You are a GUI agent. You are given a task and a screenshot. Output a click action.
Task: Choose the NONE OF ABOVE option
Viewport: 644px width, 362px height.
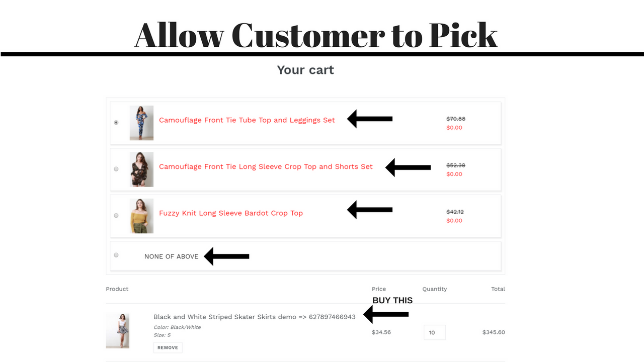click(x=116, y=255)
